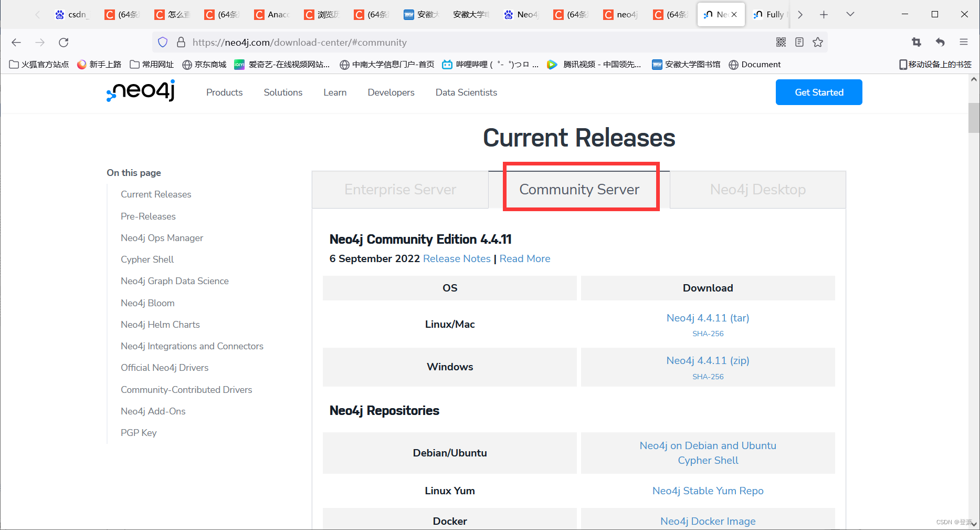
Task: Download Neo4j 4.4.11 (zip)
Action: coord(708,360)
